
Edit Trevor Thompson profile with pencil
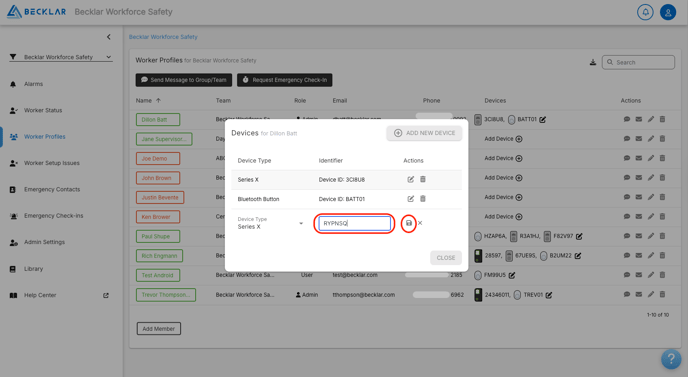tap(651, 294)
